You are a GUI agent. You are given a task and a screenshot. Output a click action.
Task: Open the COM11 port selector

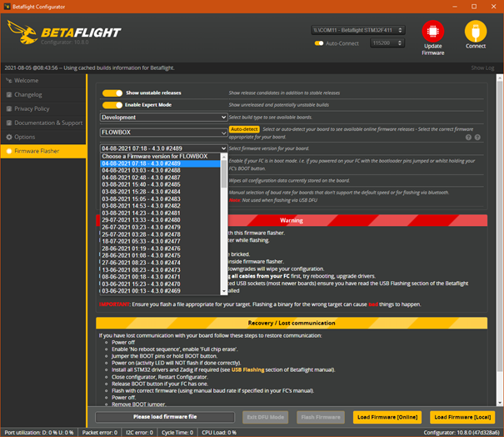pos(357,30)
